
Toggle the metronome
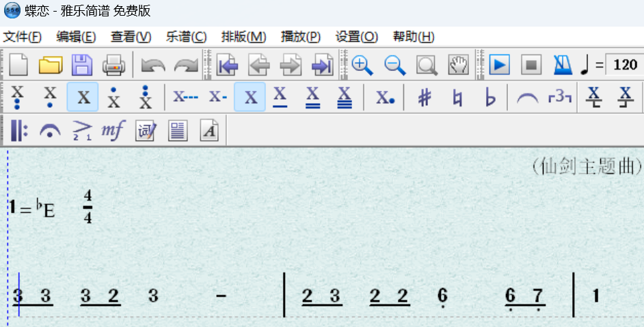(x=563, y=64)
